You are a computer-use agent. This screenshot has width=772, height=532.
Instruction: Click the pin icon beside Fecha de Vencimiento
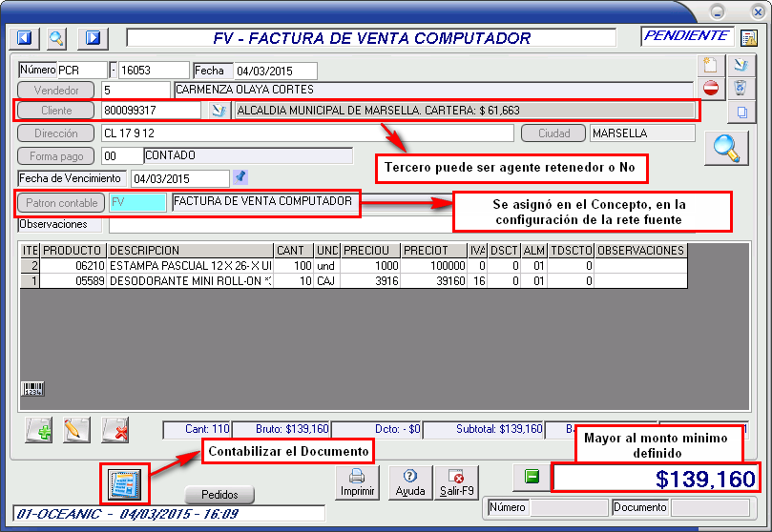(240, 176)
